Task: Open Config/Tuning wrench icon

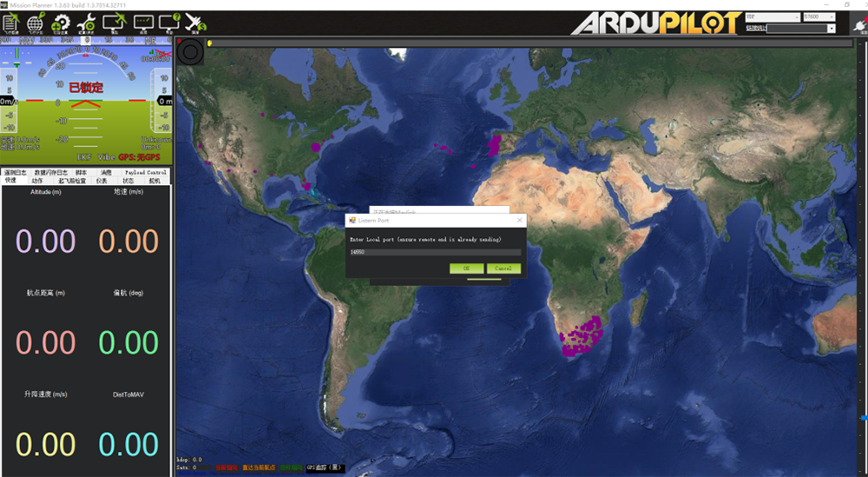Action: coord(87,23)
